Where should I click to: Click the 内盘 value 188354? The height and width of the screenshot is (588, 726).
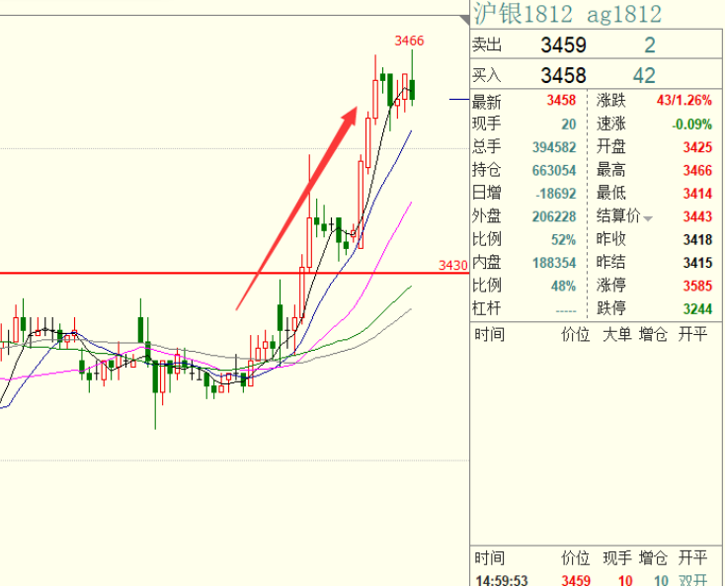pyautogui.click(x=554, y=263)
